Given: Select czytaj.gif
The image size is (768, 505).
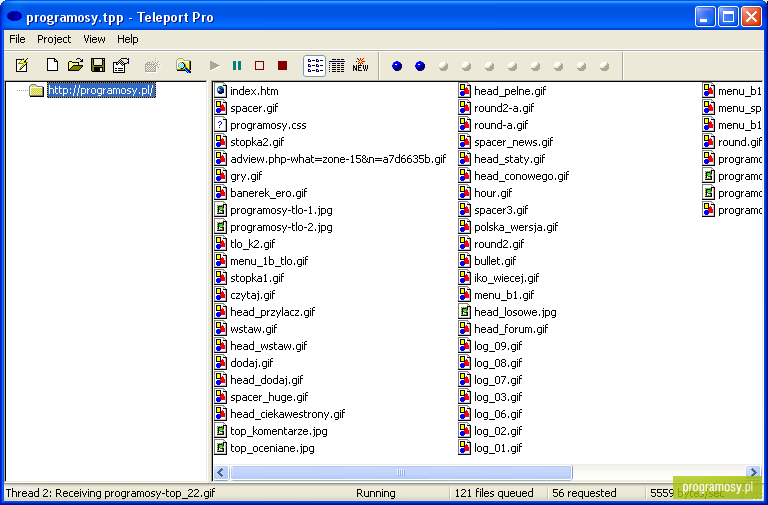Looking at the screenshot, I should (253, 295).
